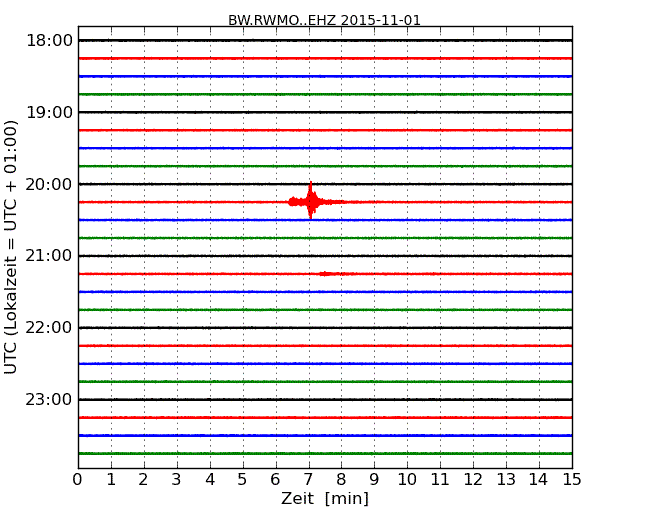Click the 20:00 y-axis time label
The height and width of the screenshot is (520, 650).
(x=49, y=184)
